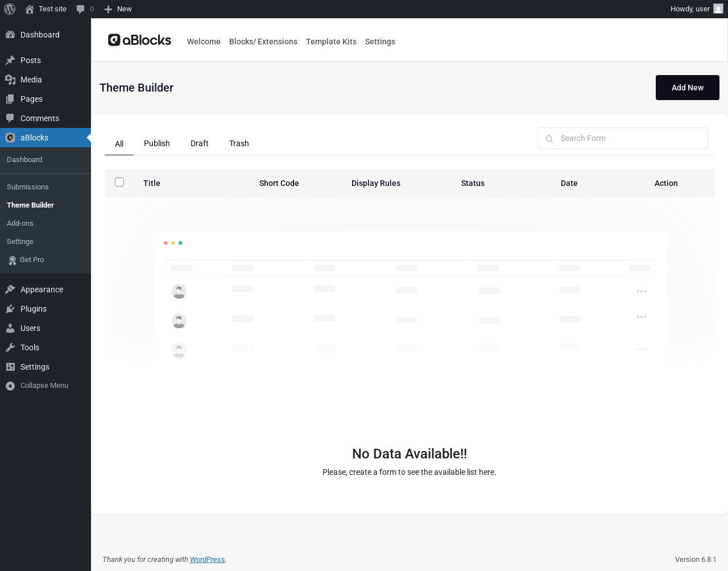Click the Posts pushpin icon
The image size is (728, 571).
[x=10, y=60]
